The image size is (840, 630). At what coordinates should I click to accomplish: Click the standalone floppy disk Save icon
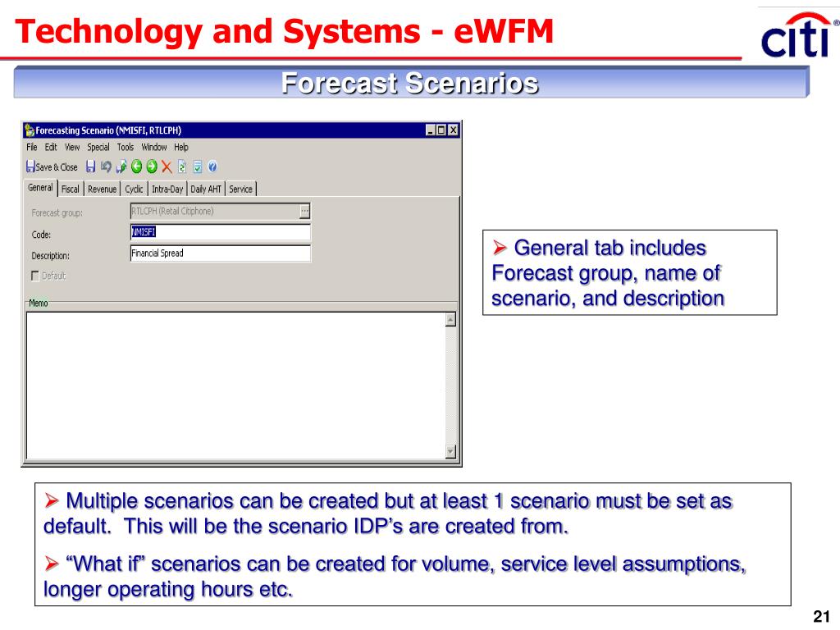[x=91, y=167]
